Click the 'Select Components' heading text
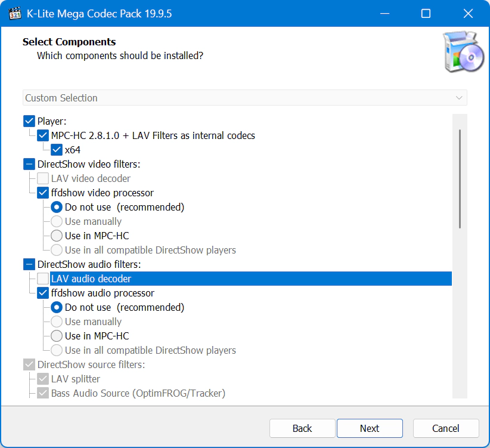Screen dimensions: 490x448 point(69,42)
